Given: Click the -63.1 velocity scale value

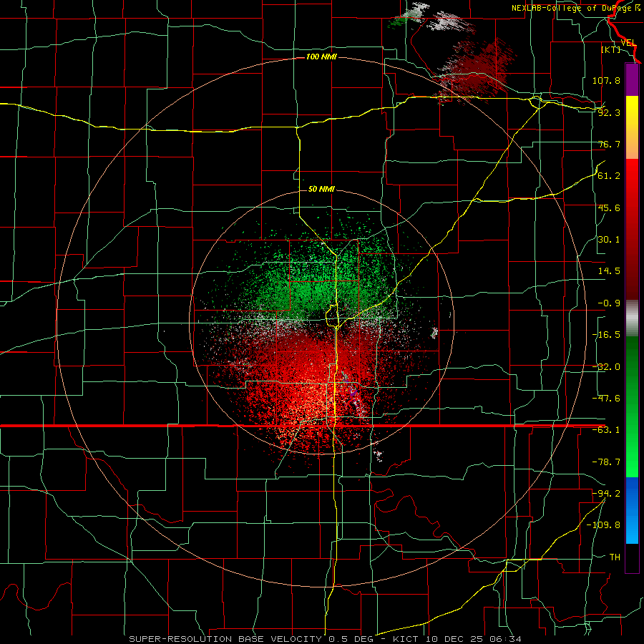Looking at the screenshot, I should [x=606, y=430].
